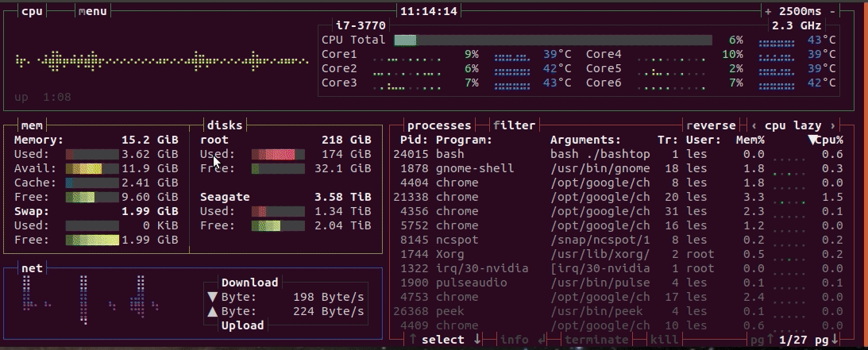Click the User: column header
Viewport: 868px width, 350px height.
click(x=704, y=140)
